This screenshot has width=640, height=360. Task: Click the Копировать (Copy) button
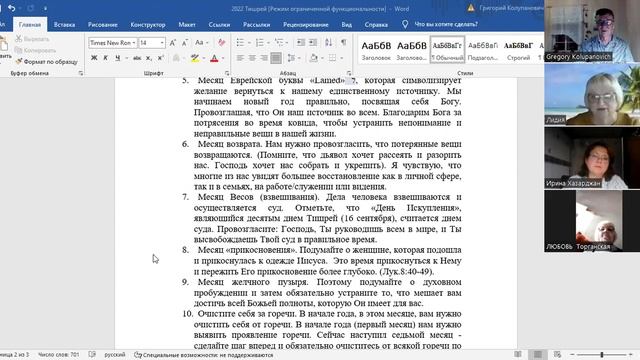coord(36,50)
